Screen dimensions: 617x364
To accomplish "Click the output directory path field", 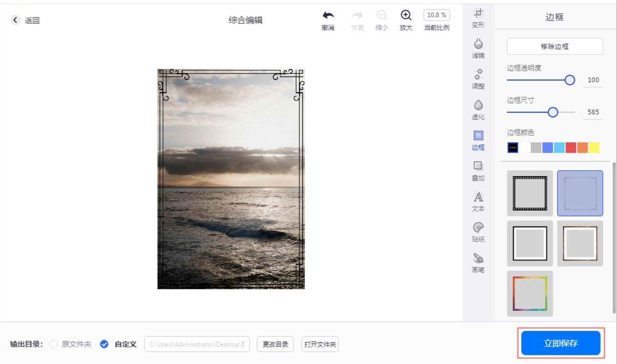I will [197, 344].
